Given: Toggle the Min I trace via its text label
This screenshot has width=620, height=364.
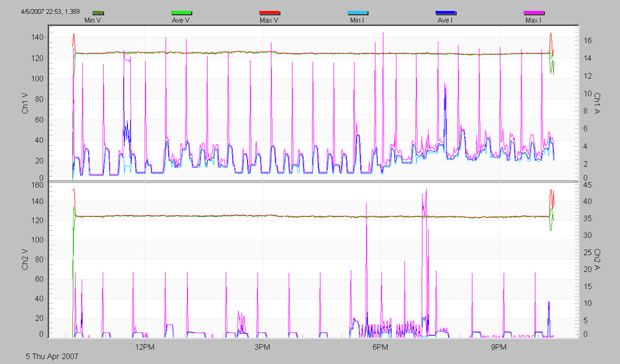Looking at the screenshot, I should click(x=357, y=20).
